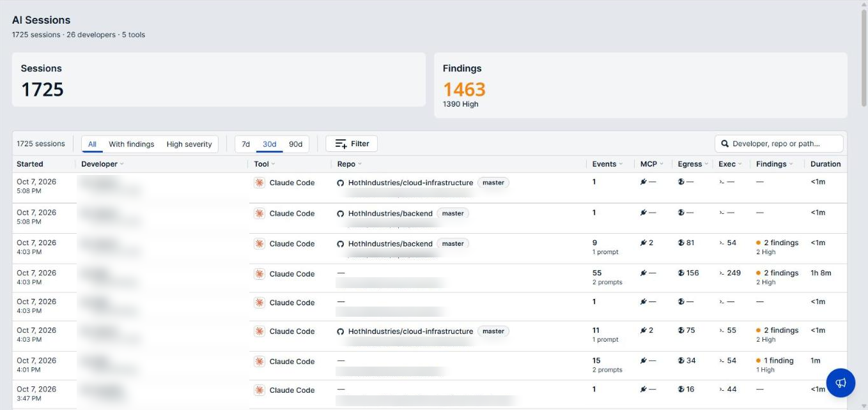Image resolution: width=868 pixels, height=410 pixels.
Task: Click the MCP plug icon in the 11-events row
Action: pyautogui.click(x=644, y=330)
